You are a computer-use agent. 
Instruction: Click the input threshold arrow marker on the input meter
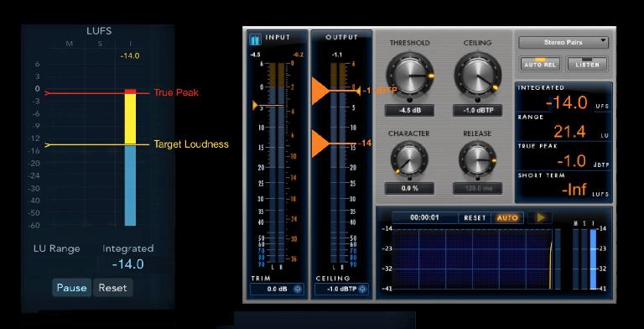(257, 105)
